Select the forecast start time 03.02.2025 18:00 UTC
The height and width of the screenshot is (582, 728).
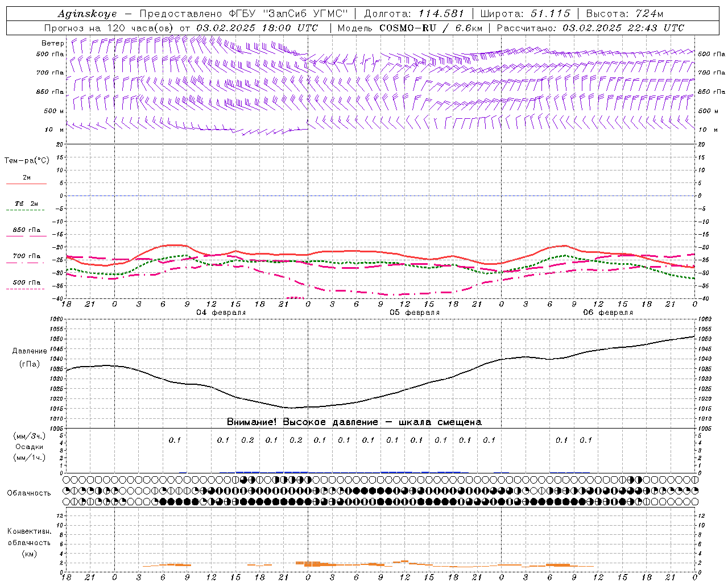pos(257,28)
